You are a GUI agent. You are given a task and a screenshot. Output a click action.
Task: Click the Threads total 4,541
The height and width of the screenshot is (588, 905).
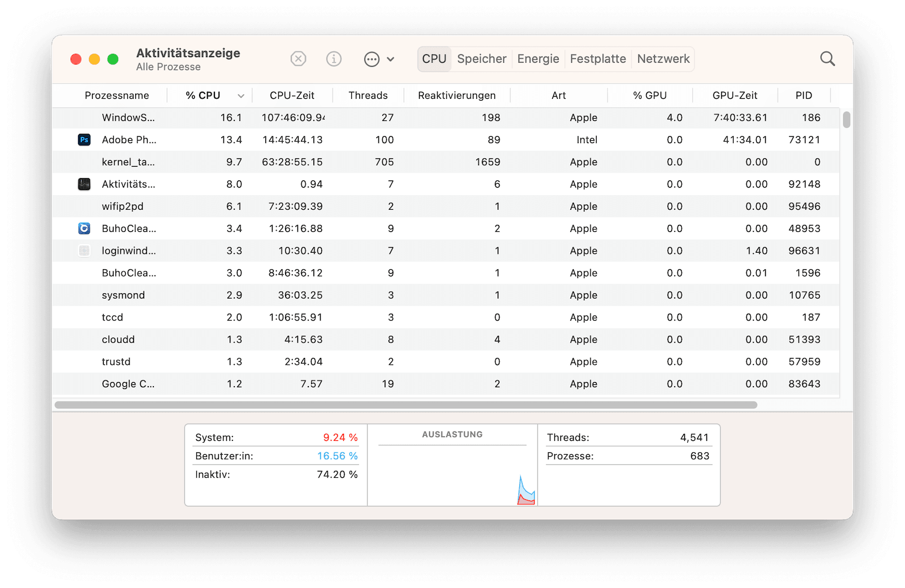pos(695,438)
